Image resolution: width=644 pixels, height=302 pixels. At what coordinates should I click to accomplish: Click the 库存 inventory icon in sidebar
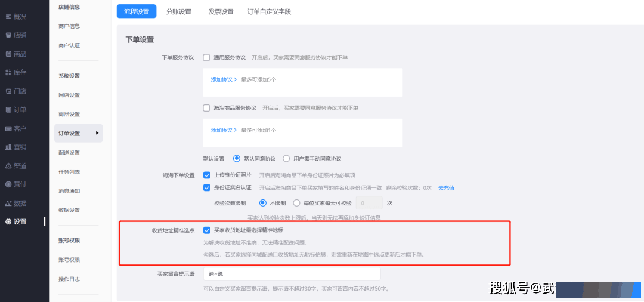point(8,73)
